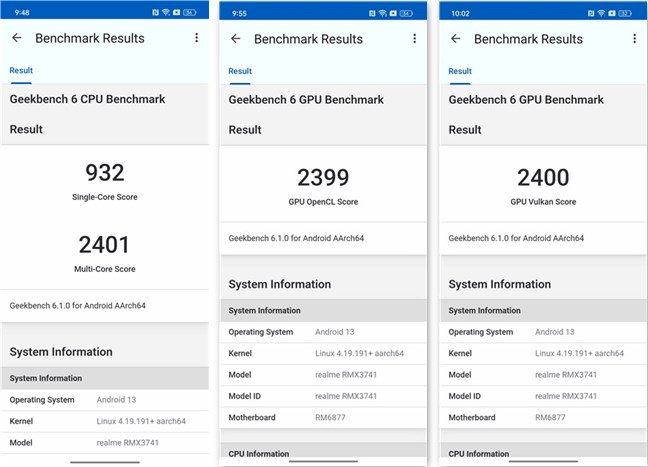Tap Geekbench 6.1.0 version text on Vulkan screen
Viewport: 648px width, 467px height.
click(x=516, y=238)
